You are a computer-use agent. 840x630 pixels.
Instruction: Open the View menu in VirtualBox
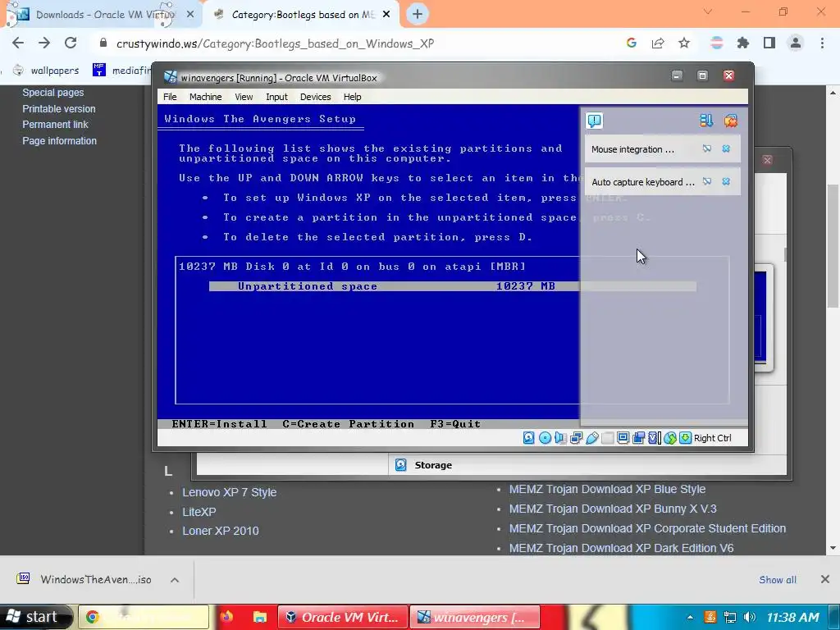pos(244,97)
